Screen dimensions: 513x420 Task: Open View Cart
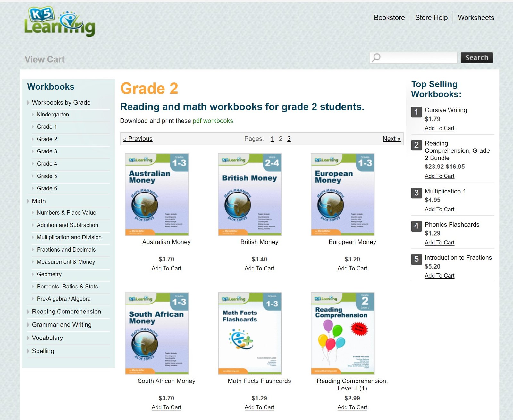[x=45, y=59]
